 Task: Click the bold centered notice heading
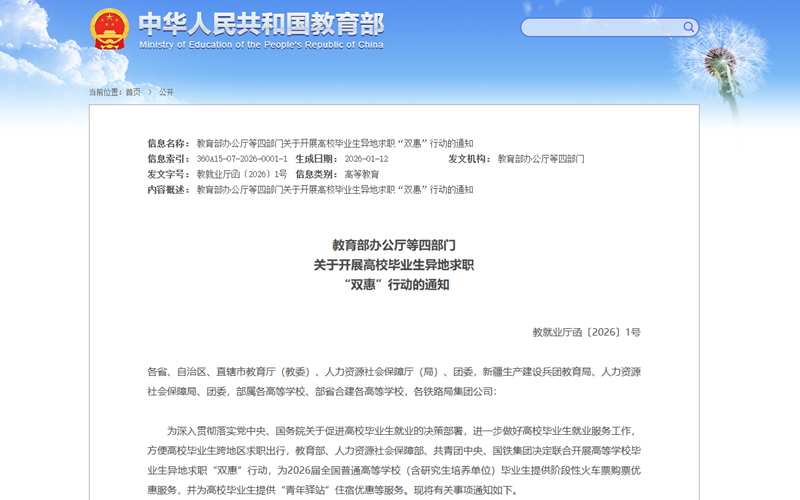tap(394, 264)
